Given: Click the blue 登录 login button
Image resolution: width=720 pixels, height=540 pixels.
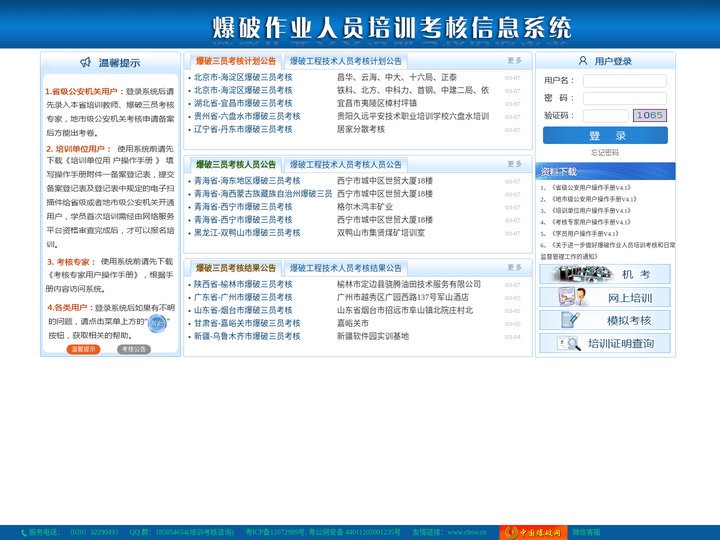Looking at the screenshot, I should click(x=605, y=135).
